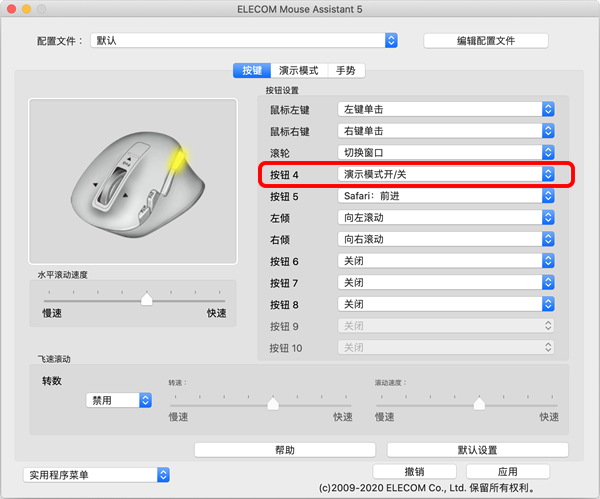Click the copyright text at the bottom
The height and width of the screenshot is (499, 600).
tap(427, 488)
